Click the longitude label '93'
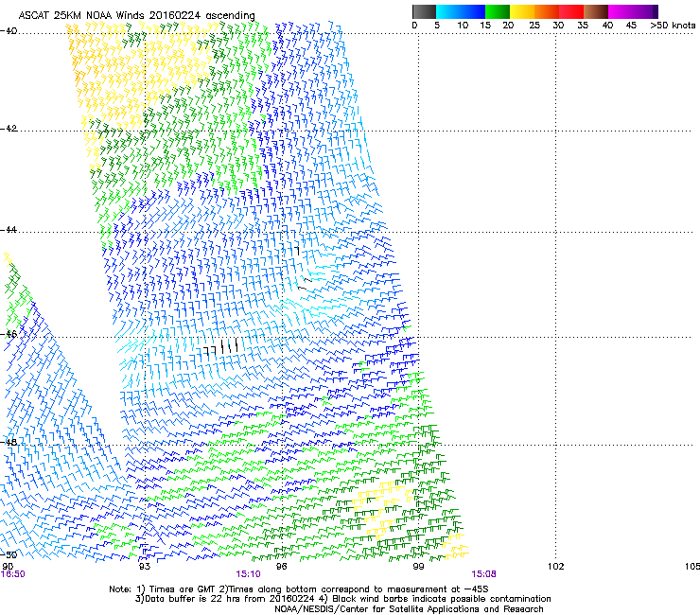The width and height of the screenshot is (700, 615). [x=144, y=567]
